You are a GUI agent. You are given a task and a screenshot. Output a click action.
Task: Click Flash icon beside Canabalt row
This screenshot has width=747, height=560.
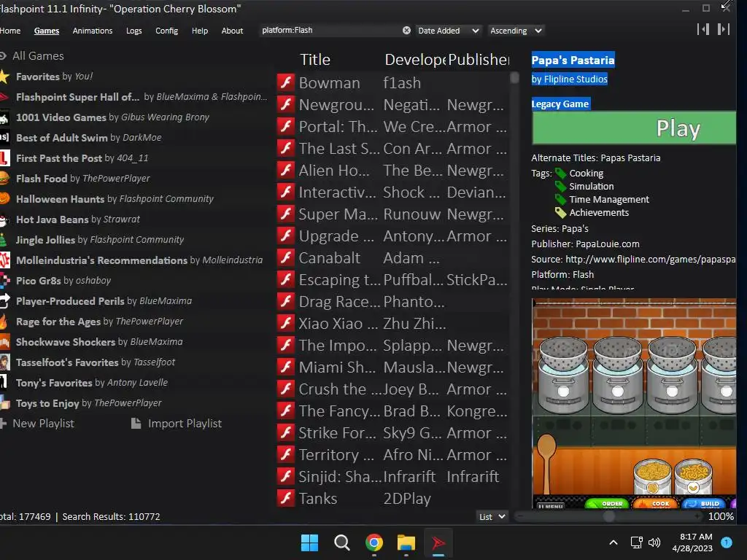coord(286,257)
